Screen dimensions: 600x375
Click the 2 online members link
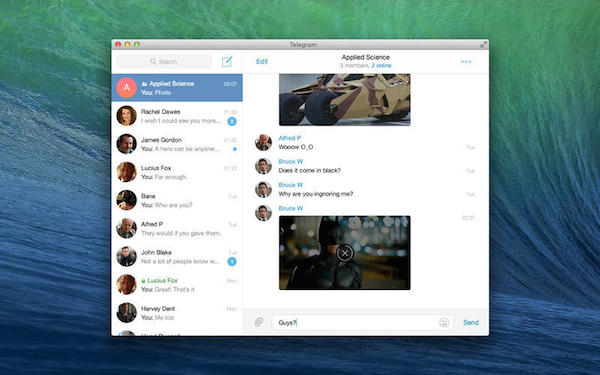(x=382, y=66)
